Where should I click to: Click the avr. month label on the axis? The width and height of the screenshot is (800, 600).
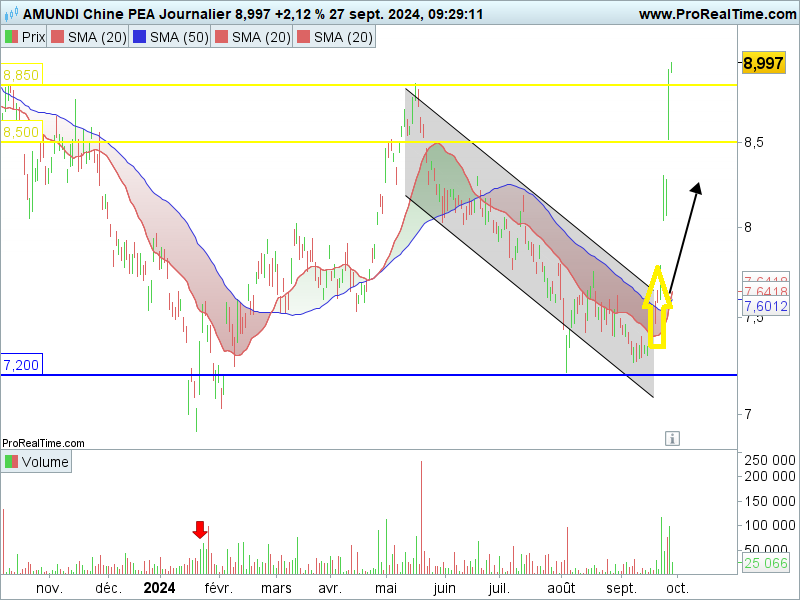coord(330,588)
